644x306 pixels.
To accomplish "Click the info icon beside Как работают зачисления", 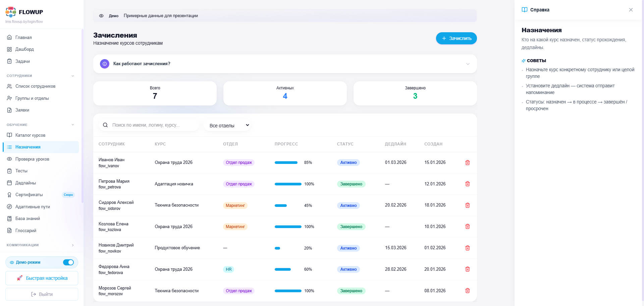I will pos(105,64).
